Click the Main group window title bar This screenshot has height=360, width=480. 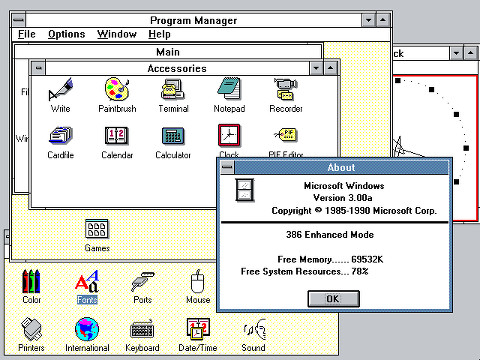click(168, 52)
